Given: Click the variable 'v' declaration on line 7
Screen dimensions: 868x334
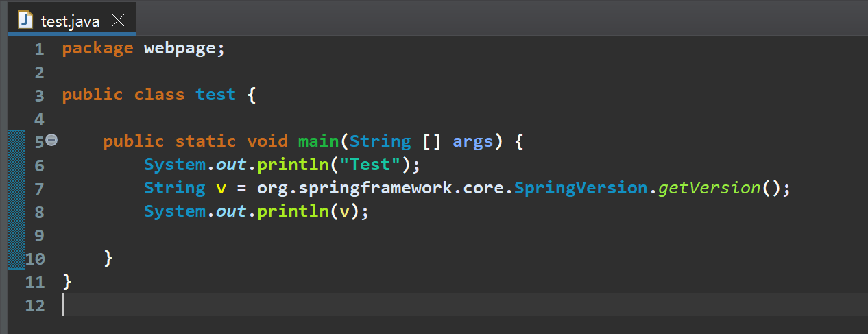Looking at the screenshot, I should point(221,188).
